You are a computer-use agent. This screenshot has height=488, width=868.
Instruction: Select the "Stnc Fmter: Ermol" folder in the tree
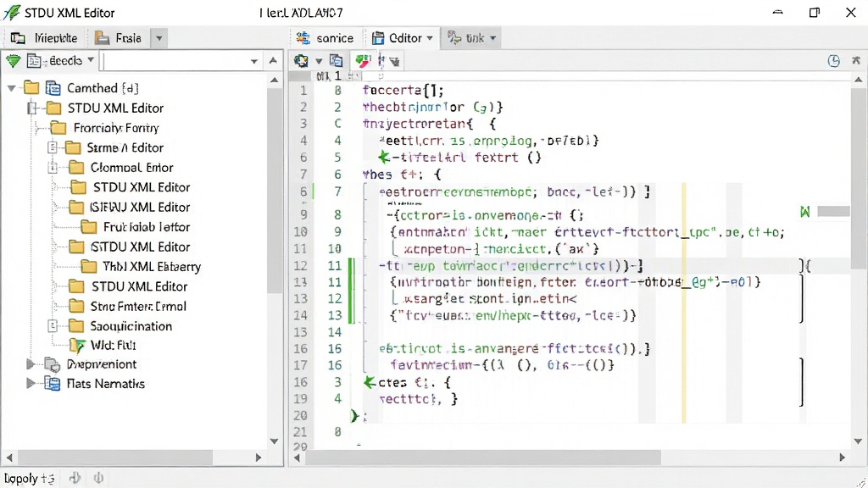coord(138,307)
